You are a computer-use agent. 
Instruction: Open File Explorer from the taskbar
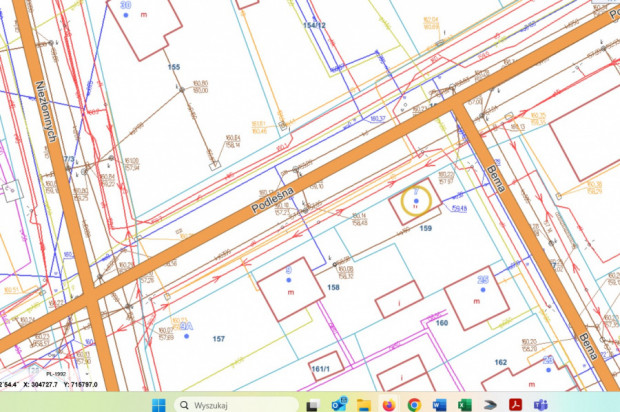[364, 405]
